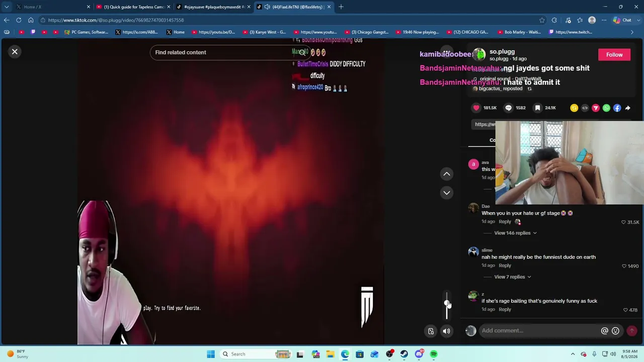Show more bookmarks with the overflow chevron
Image resolution: width=644 pixels, height=362 pixels.
click(x=632, y=32)
